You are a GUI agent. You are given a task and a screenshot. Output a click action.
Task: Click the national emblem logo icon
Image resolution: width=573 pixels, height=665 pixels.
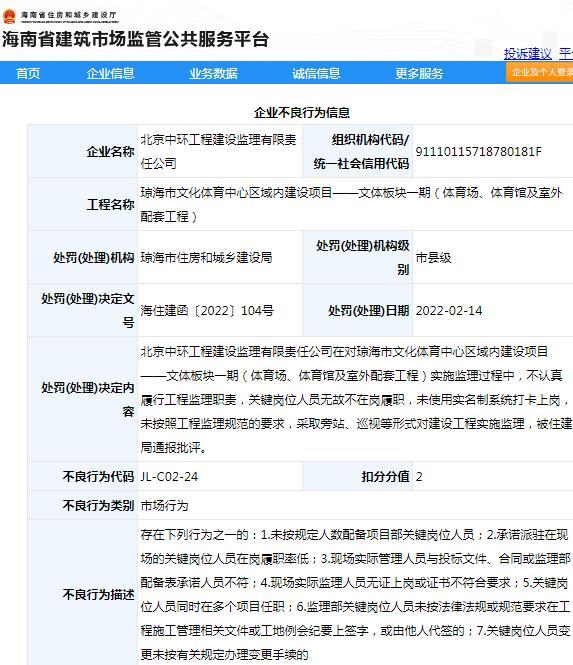point(9,16)
